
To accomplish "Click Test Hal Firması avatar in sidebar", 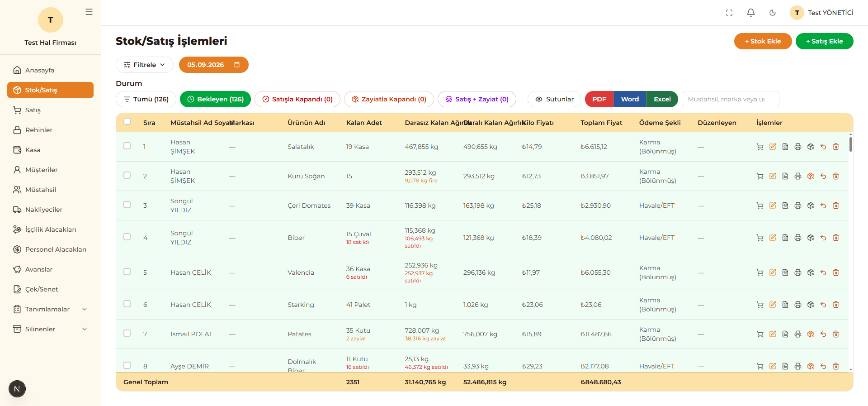I will click(x=50, y=20).
